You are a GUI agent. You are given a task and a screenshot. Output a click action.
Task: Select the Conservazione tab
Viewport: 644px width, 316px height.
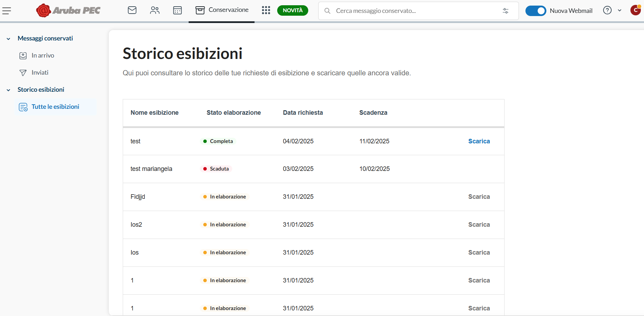coord(222,10)
